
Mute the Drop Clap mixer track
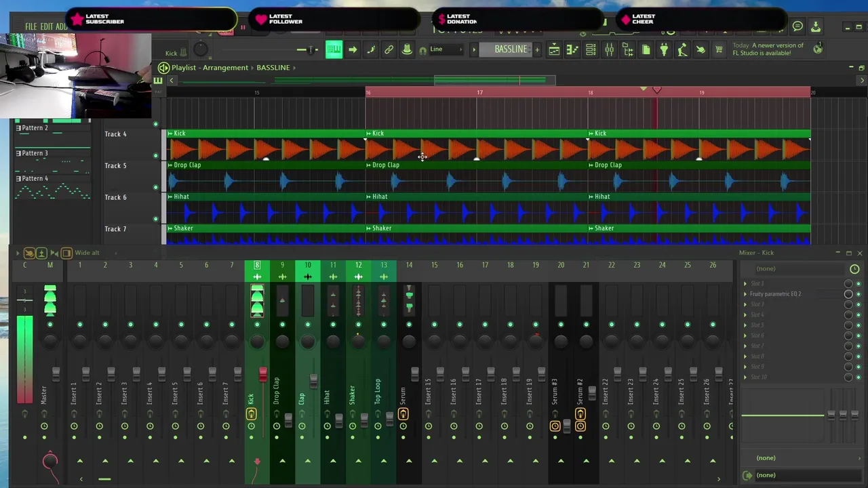click(x=282, y=325)
